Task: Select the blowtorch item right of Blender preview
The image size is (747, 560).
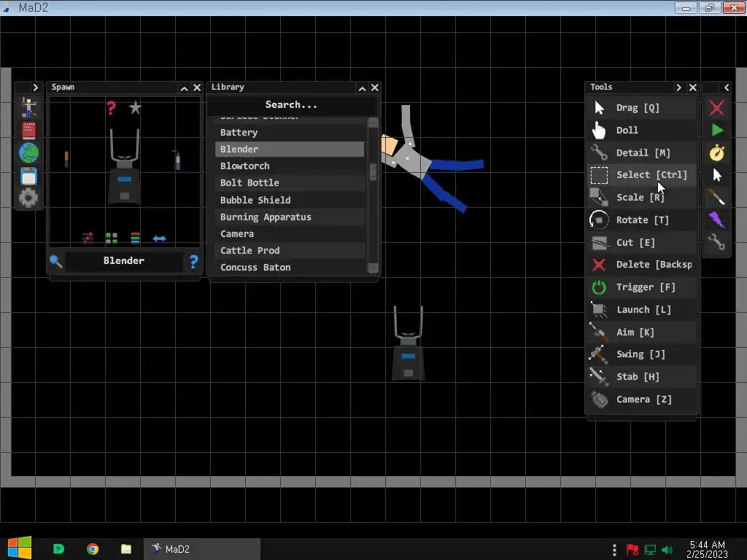Action: [177, 160]
